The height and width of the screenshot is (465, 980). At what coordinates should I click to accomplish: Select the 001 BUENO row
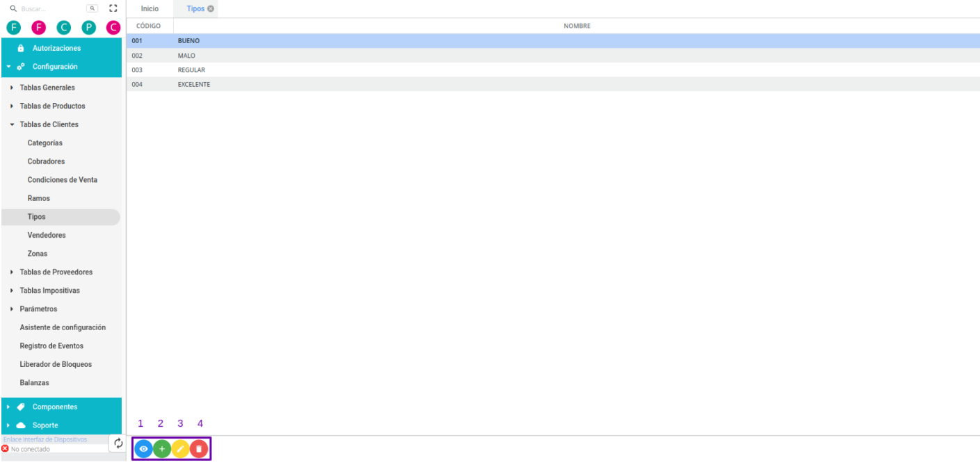tap(553, 41)
